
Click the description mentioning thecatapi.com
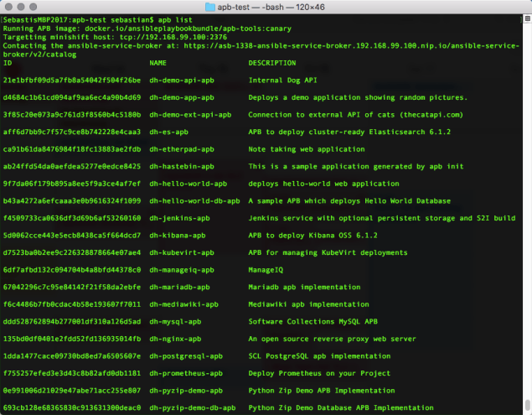click(x=355, y=115)
